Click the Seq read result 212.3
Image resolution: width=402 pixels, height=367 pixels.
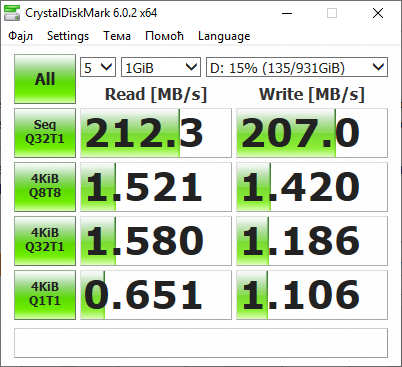coord(156,133)
